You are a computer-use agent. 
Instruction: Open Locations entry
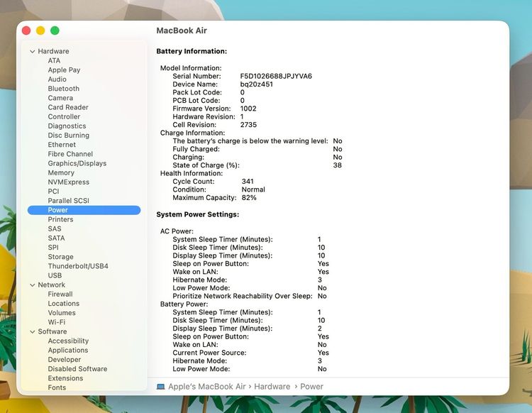coord(63,304)
